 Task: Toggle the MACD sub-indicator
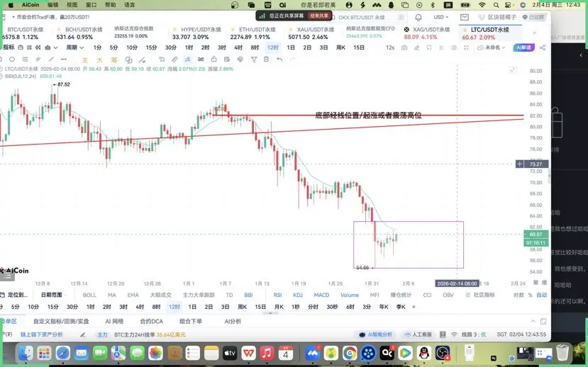(321, 295)
